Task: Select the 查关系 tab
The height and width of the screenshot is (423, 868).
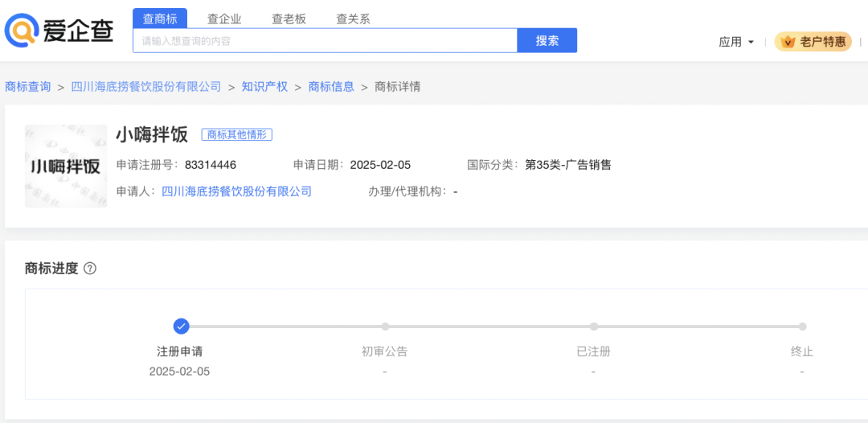Action: pyautogui.click(x=353, y=18)
